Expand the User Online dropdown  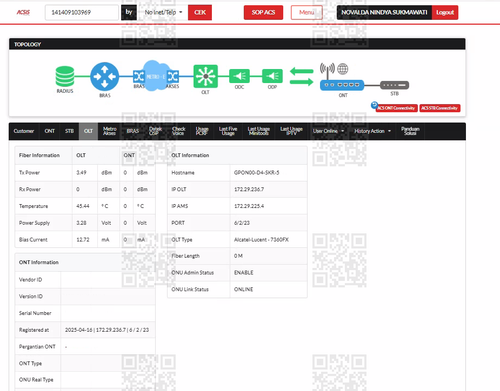[328, 131]
